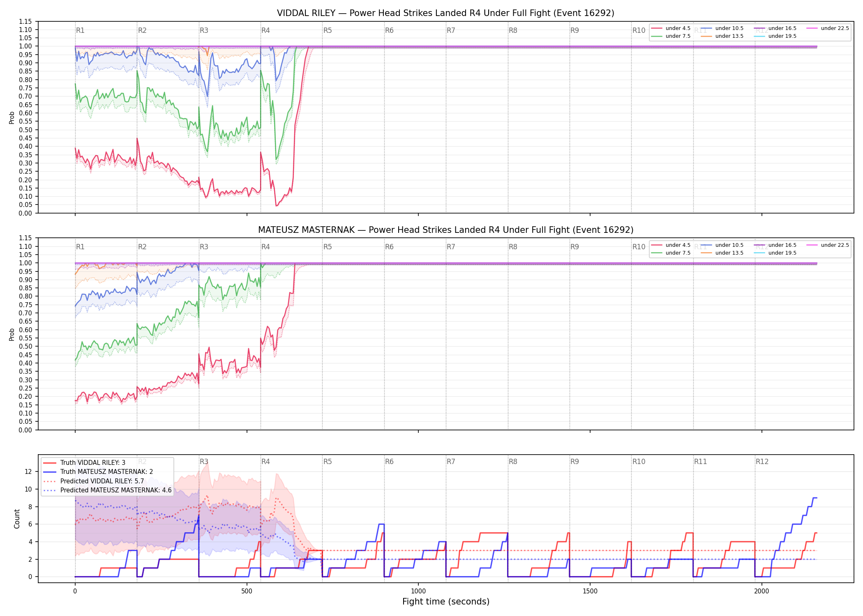863x616 pixels.
Task: Select 'under 4.5' legend entry in top chart
Action: (x=671, y=28)
